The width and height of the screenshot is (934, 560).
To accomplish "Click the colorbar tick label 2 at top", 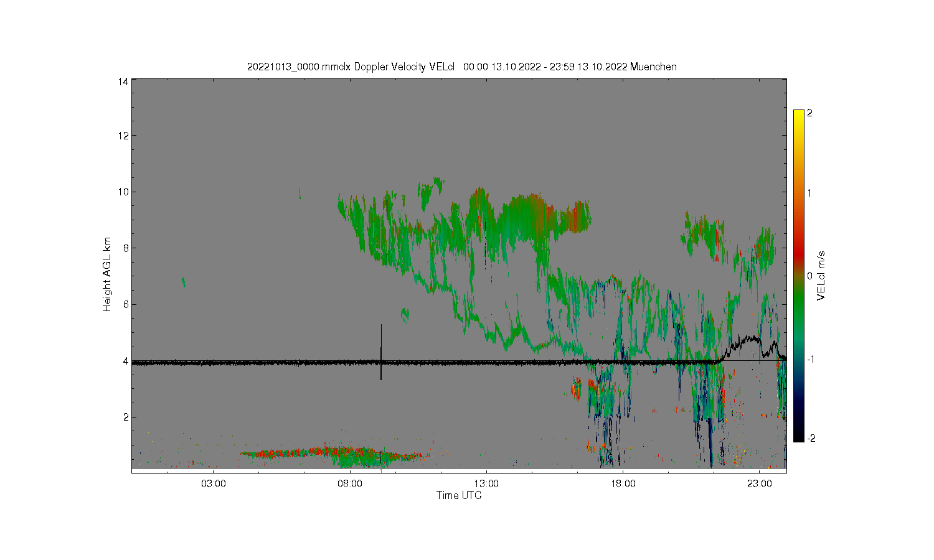I will (809, 113).
